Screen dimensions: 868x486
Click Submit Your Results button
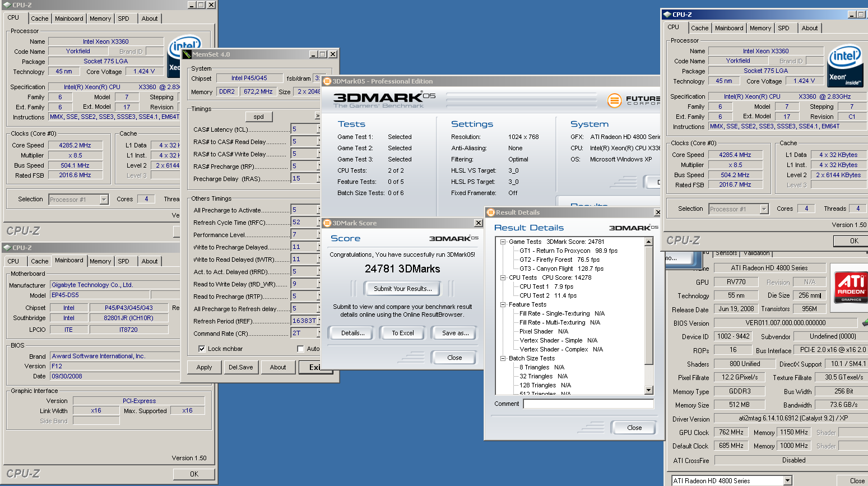(x=403, y=289)
